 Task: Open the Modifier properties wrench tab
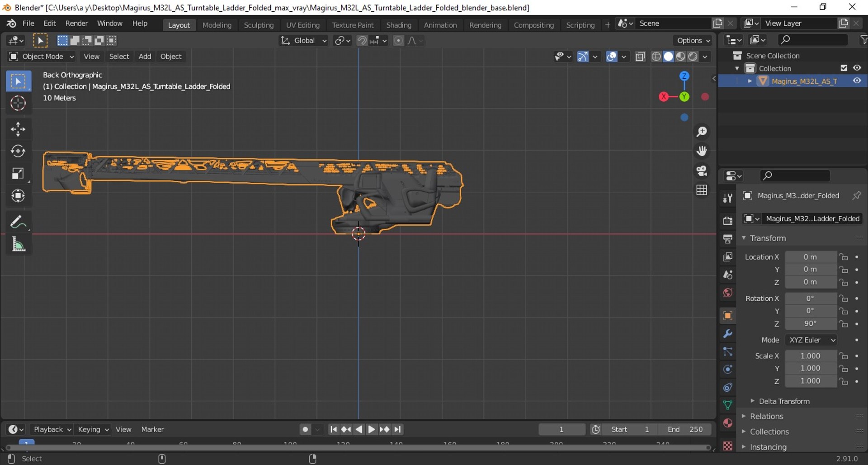(727, 334)
